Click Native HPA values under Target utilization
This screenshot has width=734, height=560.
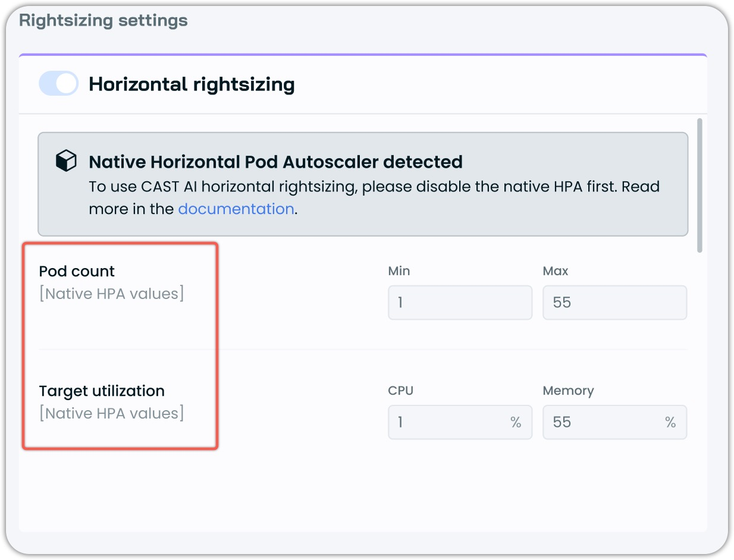(x=111, y=413)
